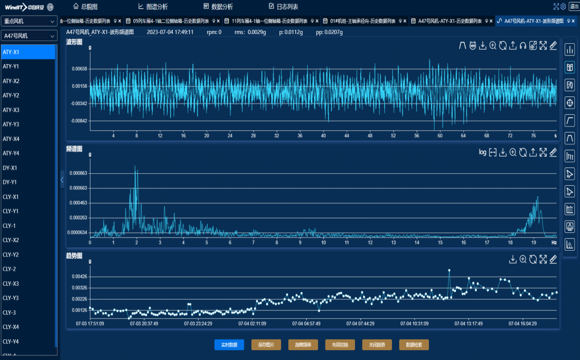Click the blue real-time data button

point(229,344)
